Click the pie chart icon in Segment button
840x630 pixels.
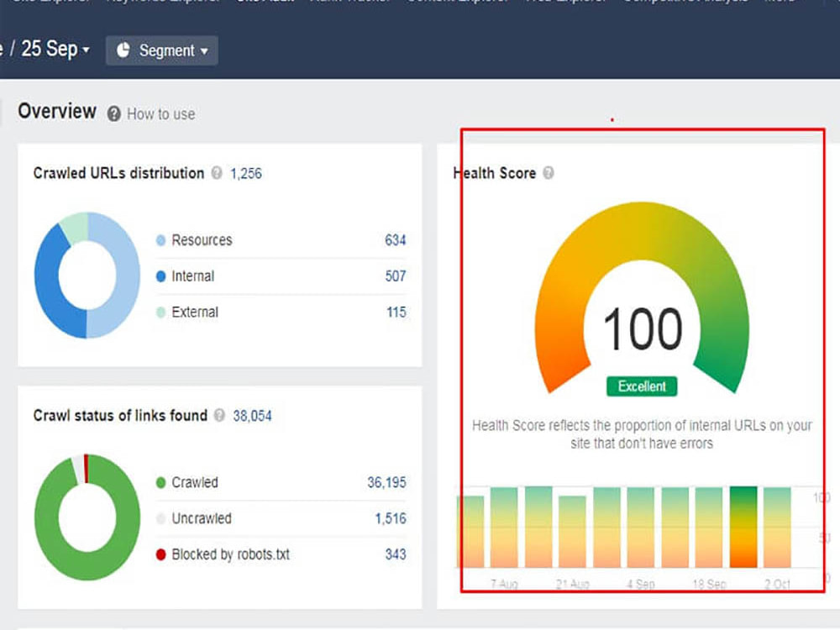[x=123, y=50]
